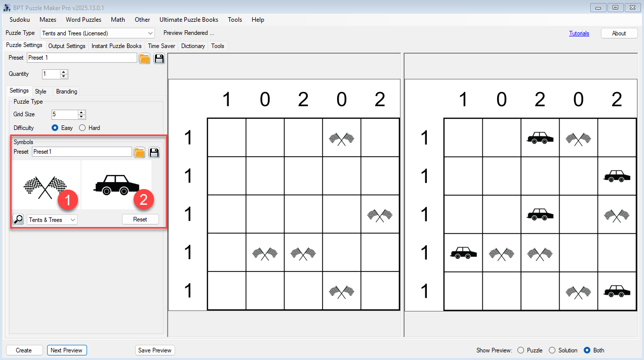This screenshot has width=644, height=360.
Task: Select the Hard difficulty radio button
Action: pyautogui.click(x=82, y=128)
